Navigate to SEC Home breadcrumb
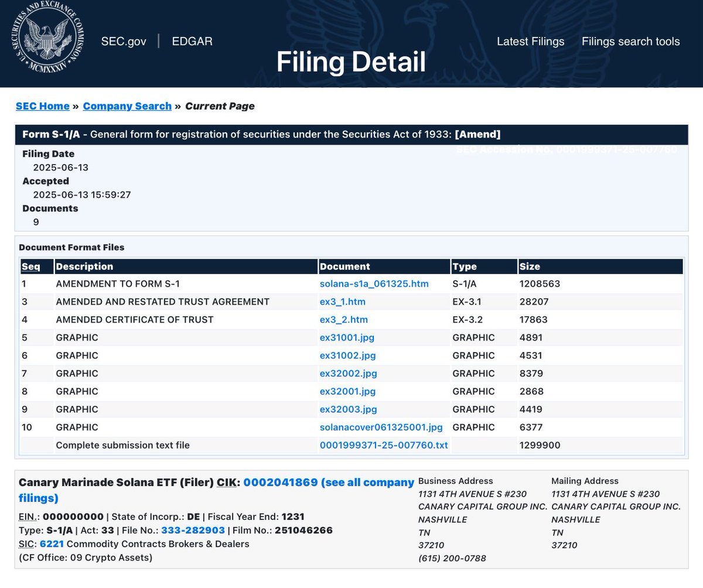The height and width of the screenshot is (588, 703). (x=43, y=106)
